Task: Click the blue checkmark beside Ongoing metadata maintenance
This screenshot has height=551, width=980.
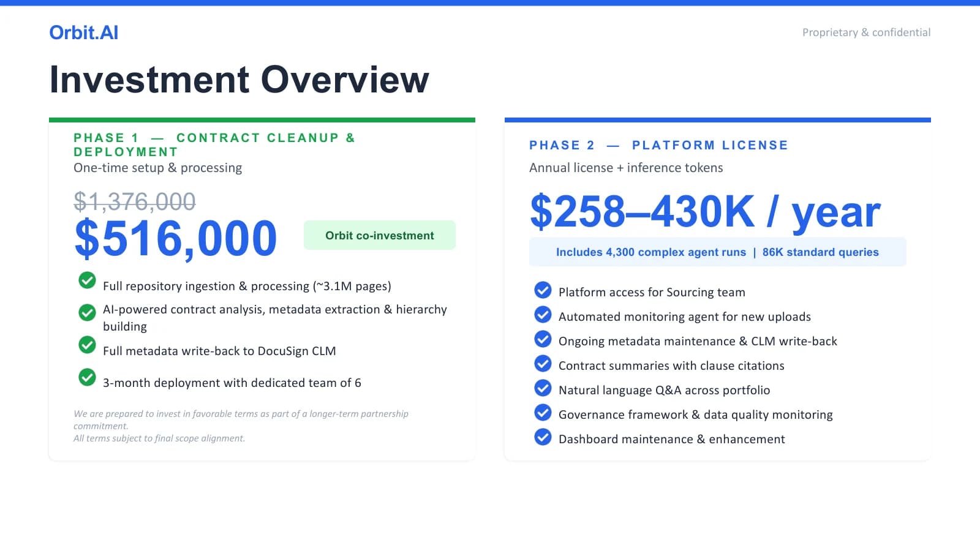Action: (x=543, y=339)
